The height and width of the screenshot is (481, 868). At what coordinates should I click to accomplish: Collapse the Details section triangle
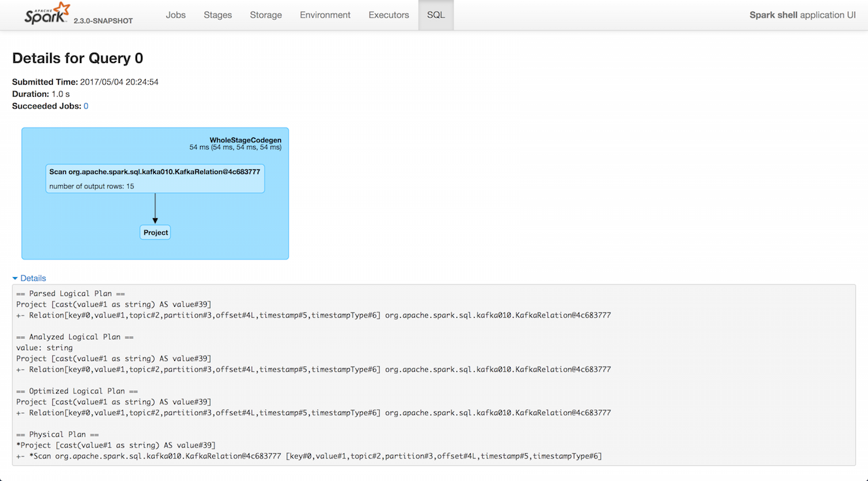(16, 278)
